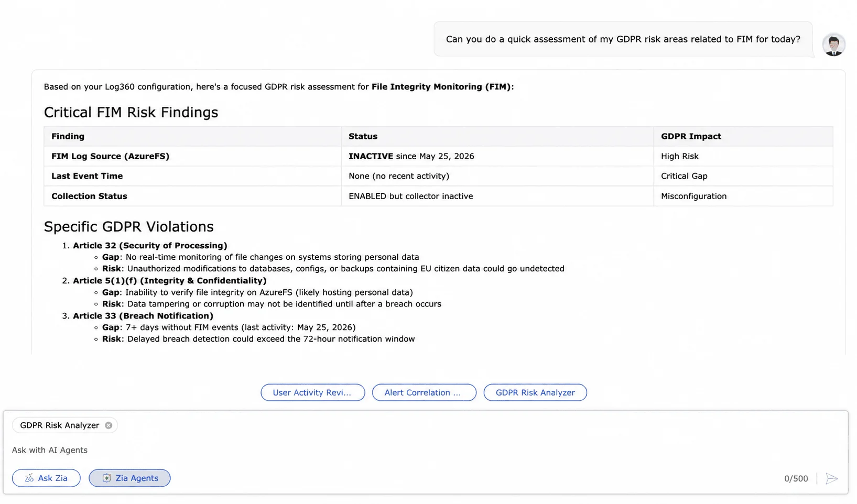Image resolution: width=857 pixels, height=504 pixels.
Task: Click the 0/500 character counter
Action: (796, 478)
